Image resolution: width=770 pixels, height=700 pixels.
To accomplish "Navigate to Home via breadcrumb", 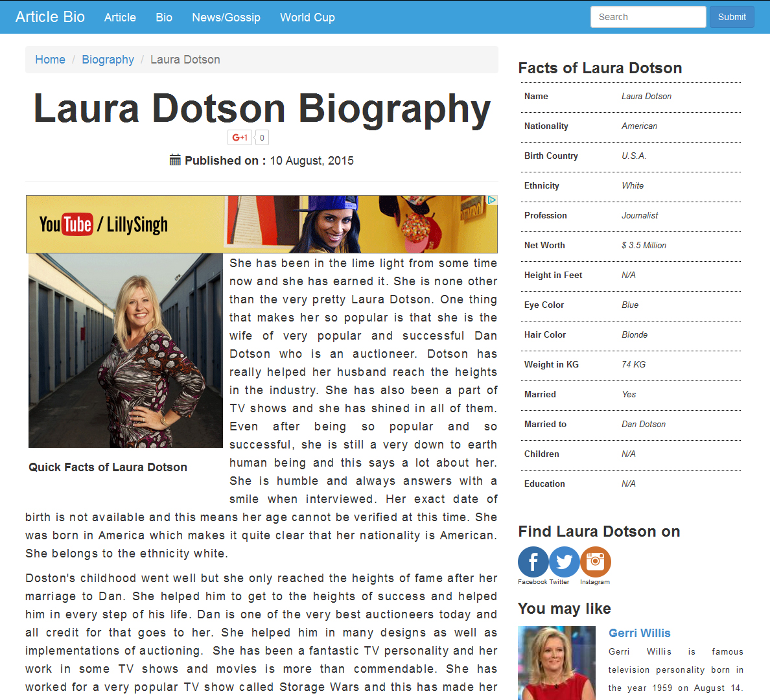I will coord(50,60).
